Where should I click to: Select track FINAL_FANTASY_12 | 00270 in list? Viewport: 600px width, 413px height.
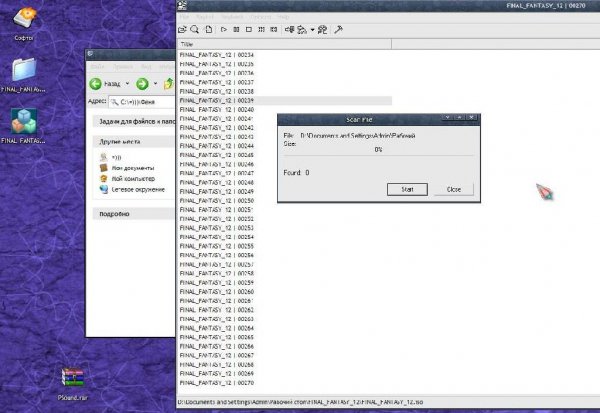[217, 383]
